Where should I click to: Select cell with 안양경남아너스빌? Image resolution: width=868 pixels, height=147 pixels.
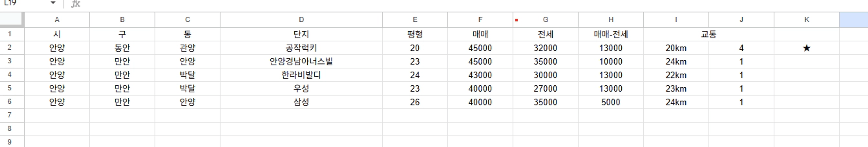click(301, 62)
